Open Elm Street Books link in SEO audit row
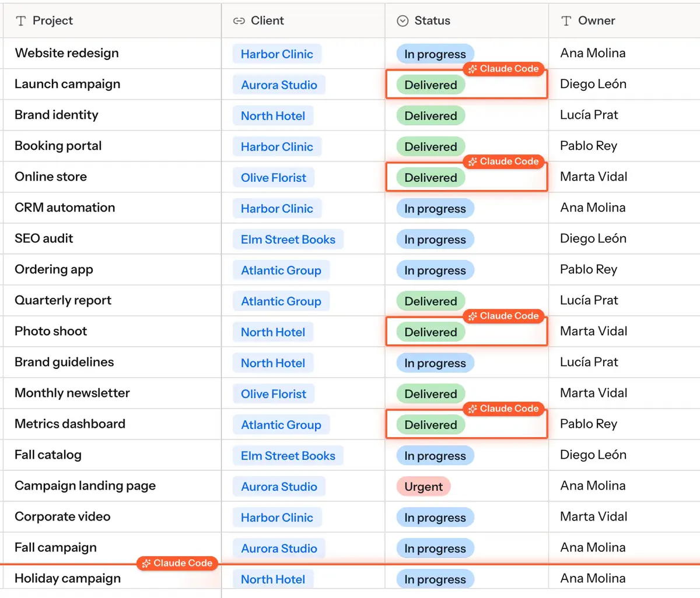 288,240
